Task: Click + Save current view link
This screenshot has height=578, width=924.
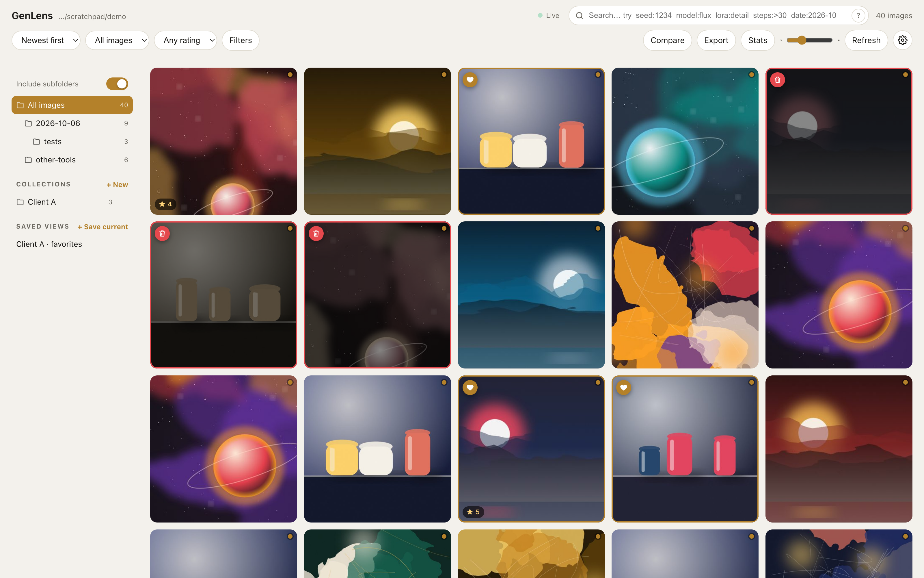Action: point(103,227)
